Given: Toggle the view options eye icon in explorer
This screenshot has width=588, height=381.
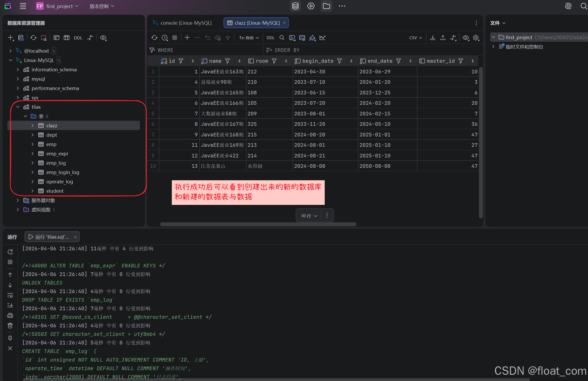Looking at the screenshot, I should pos(103,38).
